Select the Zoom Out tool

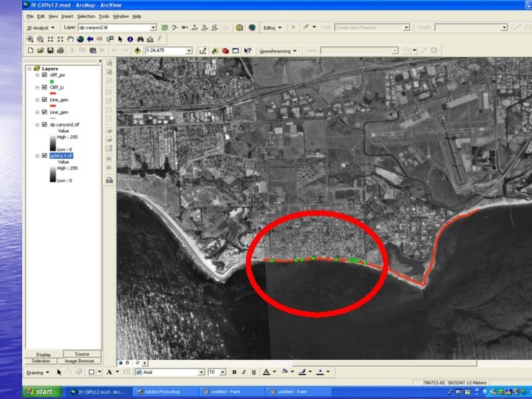[x=40, y=39]
